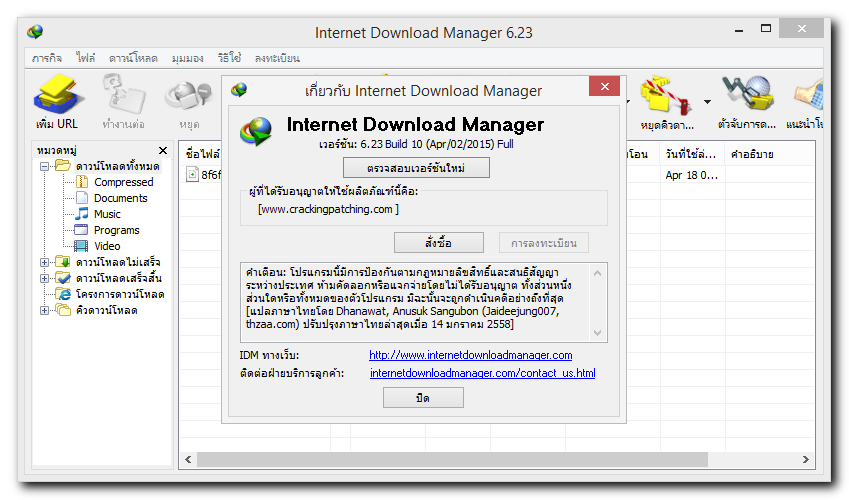
Task: Select the Compressed category icon
Action: click(82, 181)
